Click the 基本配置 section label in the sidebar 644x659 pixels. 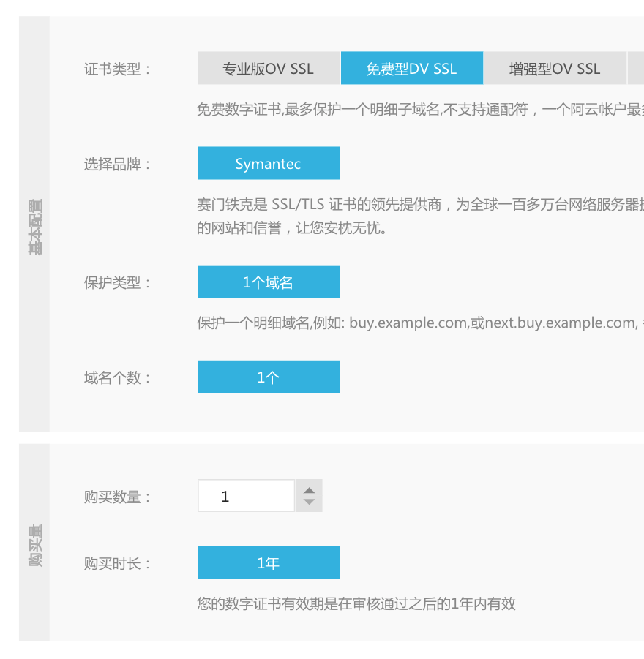tap(34, 227)
